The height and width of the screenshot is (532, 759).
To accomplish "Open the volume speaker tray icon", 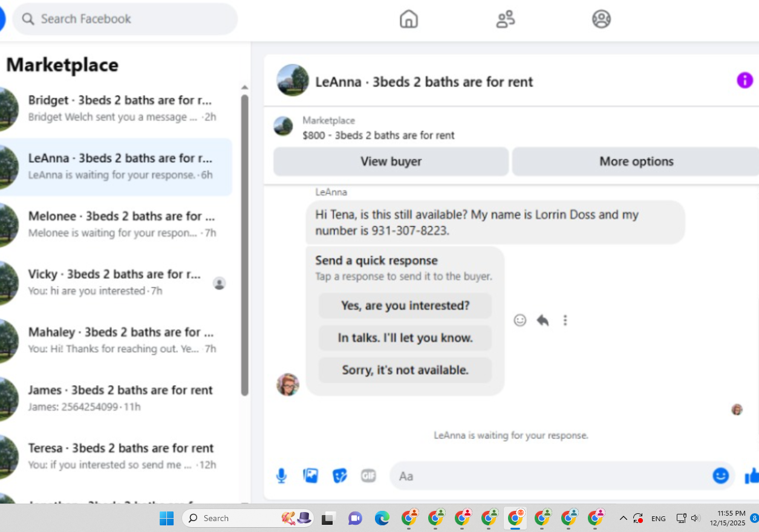I will tap(695, 518).
